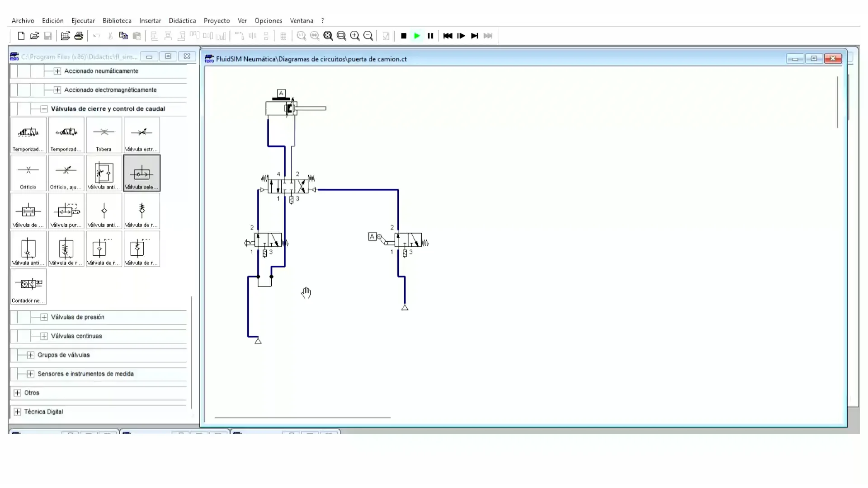Click the diagram horizontal scrollbar
868x488 pixels.
302,418
